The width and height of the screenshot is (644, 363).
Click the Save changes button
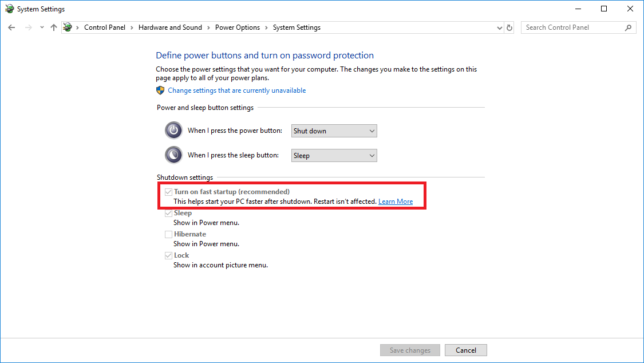click(410, 350)
